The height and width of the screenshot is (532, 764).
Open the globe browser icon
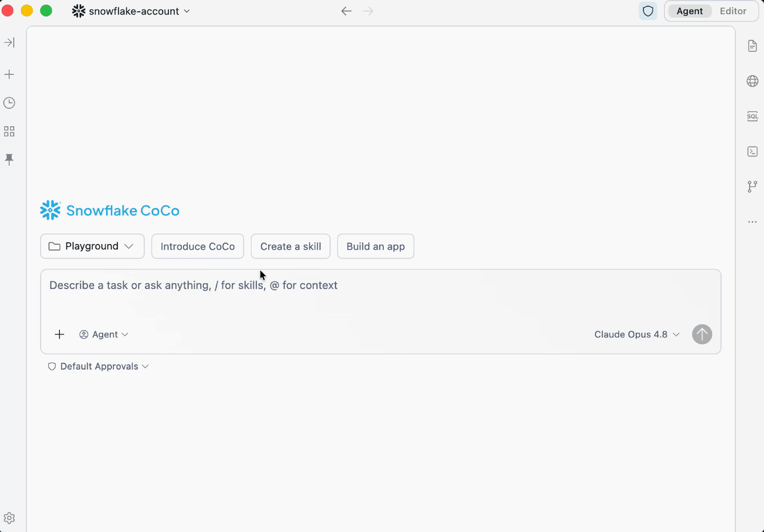click(x=752, y=81)
